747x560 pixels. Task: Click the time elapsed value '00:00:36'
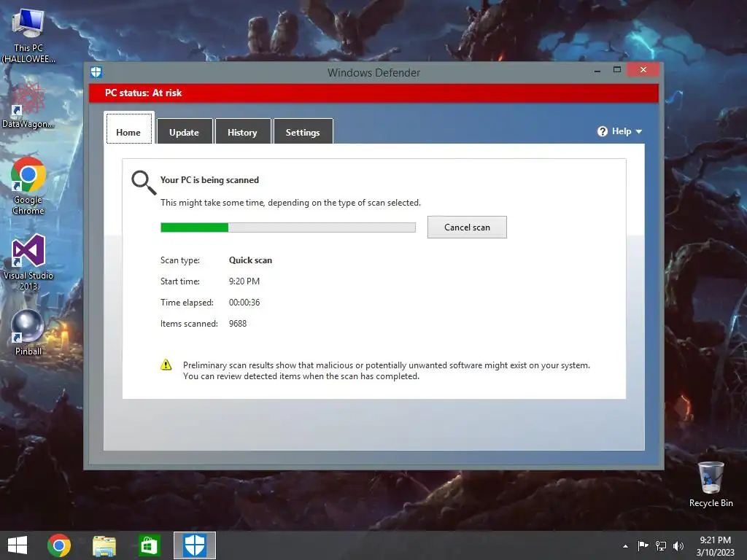point(244,303)
